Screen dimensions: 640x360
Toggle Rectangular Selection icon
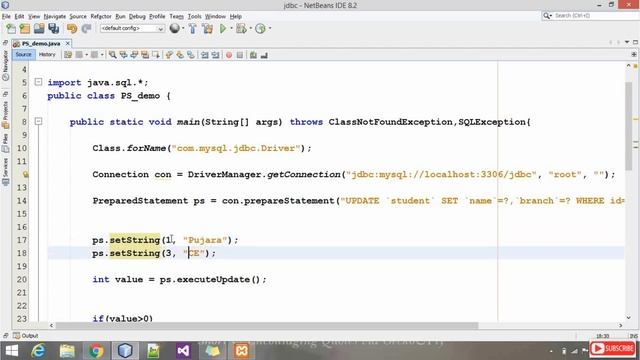[156, 55]
